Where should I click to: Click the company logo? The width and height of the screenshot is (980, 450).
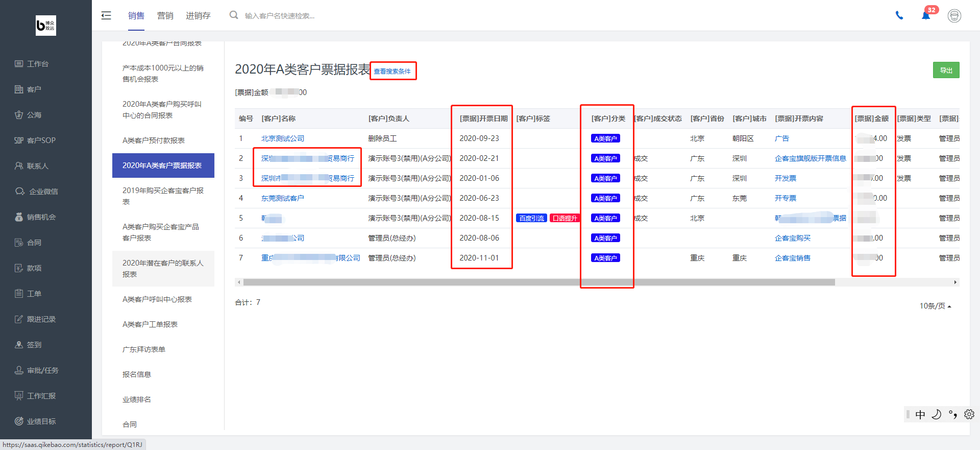pyautogui.click(x=46, y=26)
